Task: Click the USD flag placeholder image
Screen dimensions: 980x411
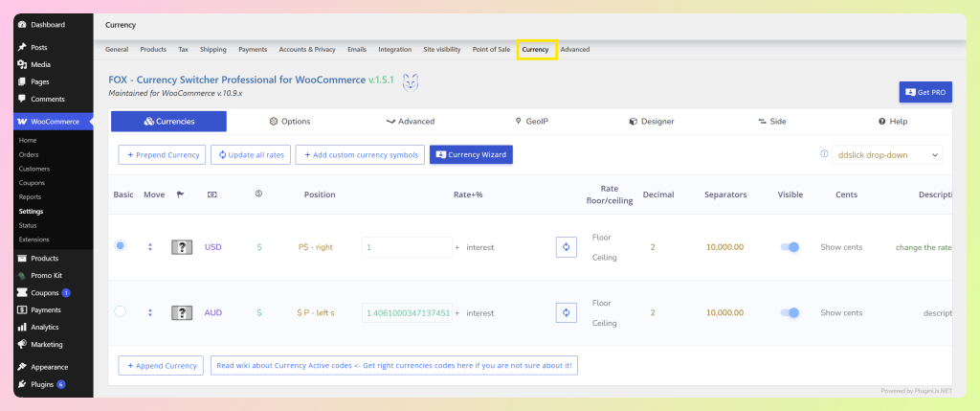Action: [x=182, y=247]
